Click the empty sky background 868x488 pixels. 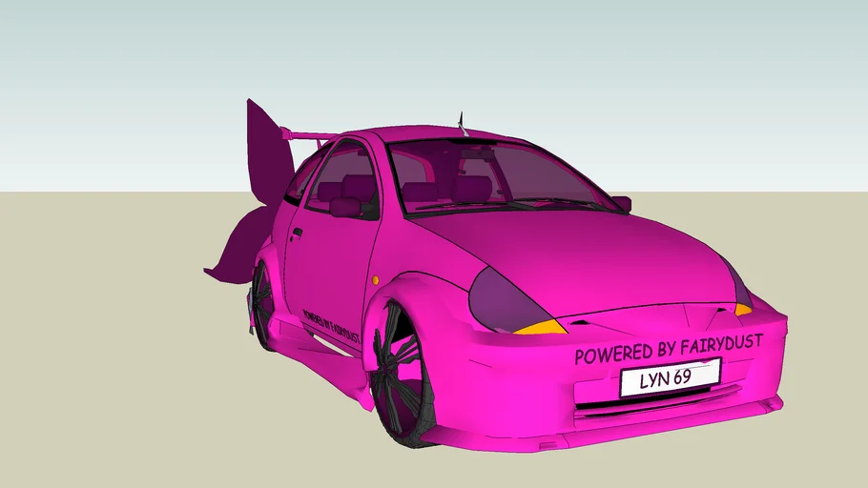coord(572,67)
